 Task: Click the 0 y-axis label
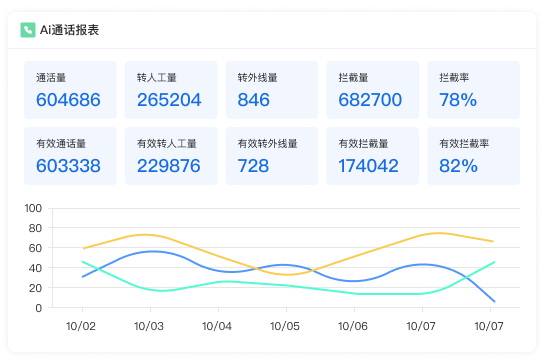pyautogui.click(x=39, y=308)
